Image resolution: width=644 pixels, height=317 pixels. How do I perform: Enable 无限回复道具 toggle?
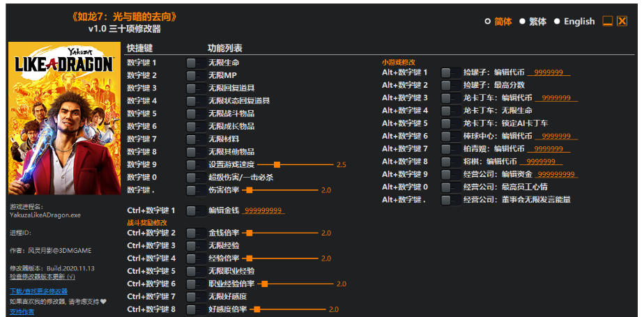(195, 88)
